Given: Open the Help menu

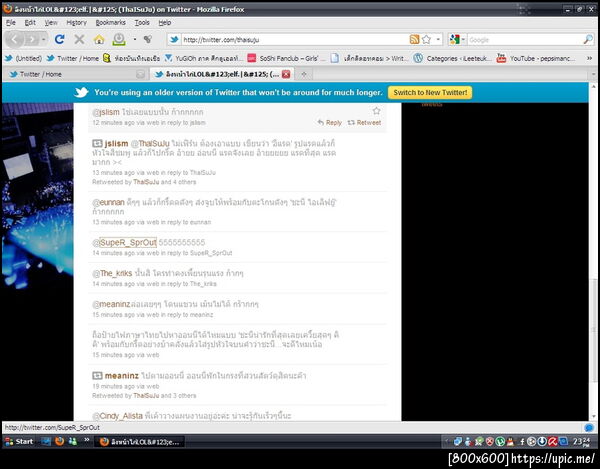Looking at the screenshot, I should pos(165,23).
